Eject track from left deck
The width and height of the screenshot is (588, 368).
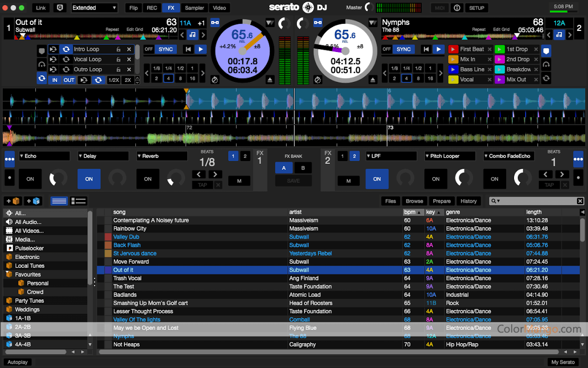click(270, 80)
